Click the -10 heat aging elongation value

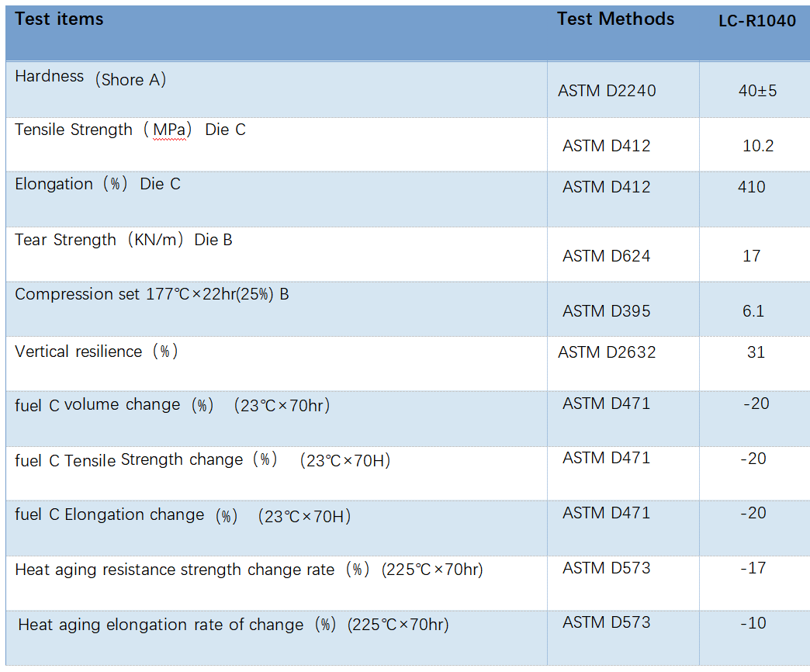753,623
